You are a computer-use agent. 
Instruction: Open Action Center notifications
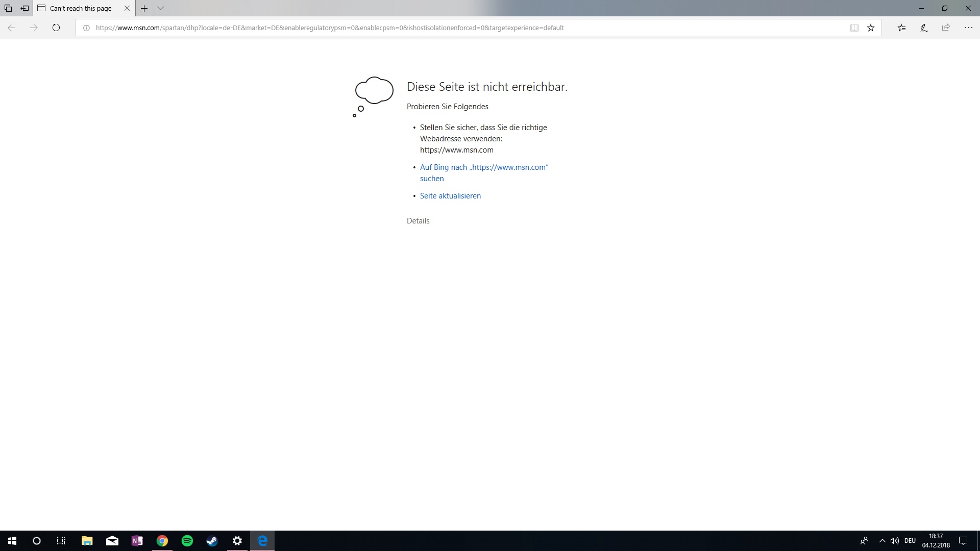(964, 541)
